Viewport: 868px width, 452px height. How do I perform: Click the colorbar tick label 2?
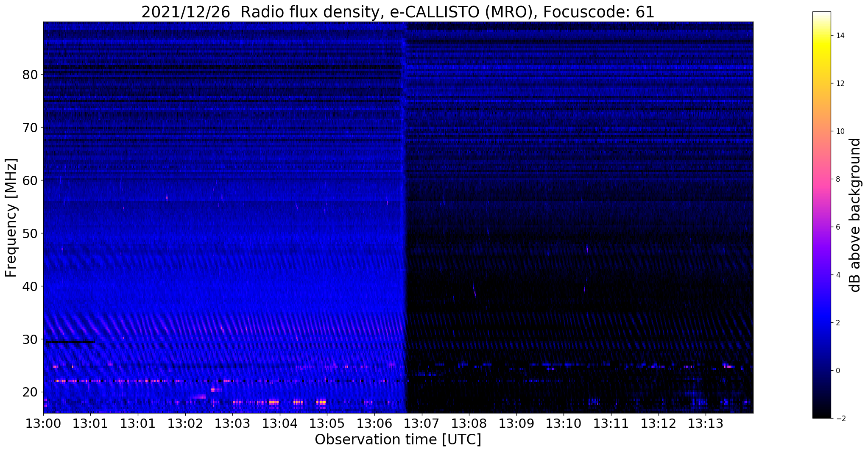(837, 323)
